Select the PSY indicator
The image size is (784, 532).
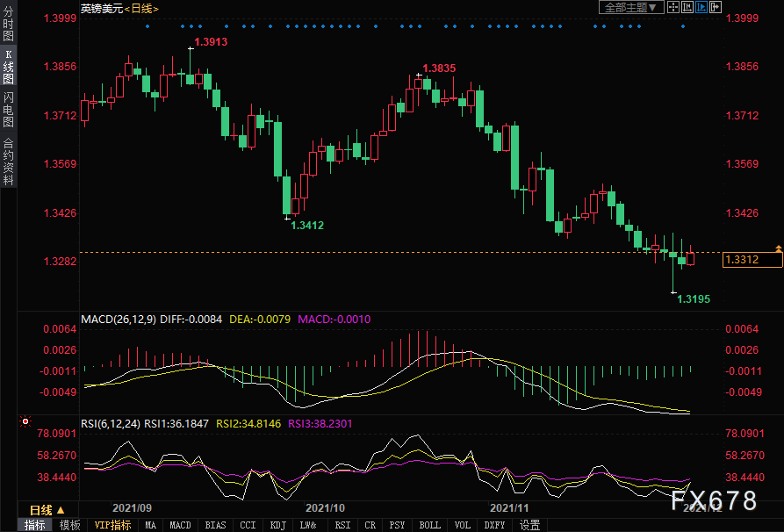(x=397, y=525)
